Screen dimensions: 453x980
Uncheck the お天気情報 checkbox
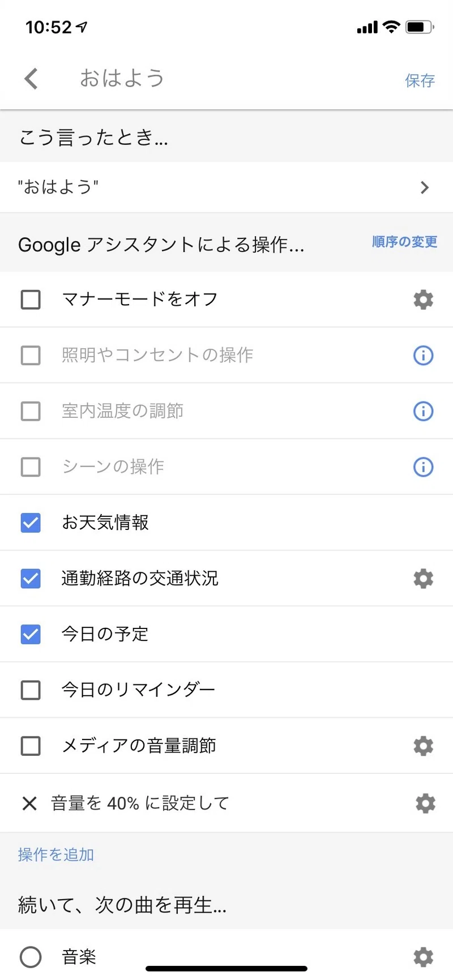(31, 523)
